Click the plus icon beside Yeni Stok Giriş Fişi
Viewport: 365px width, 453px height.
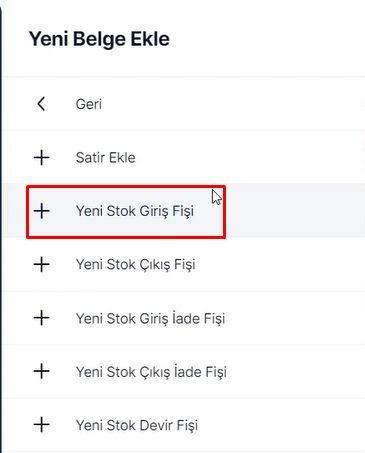[x=42, y=211]
